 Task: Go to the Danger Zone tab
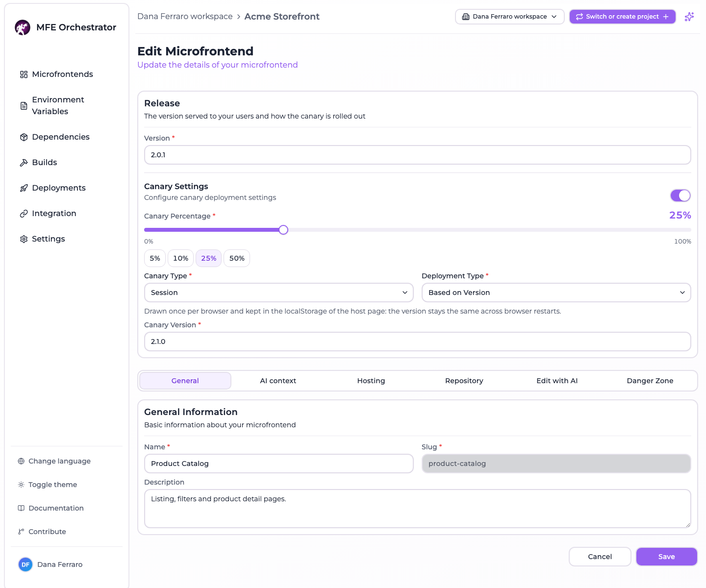[x=650, y=381]
